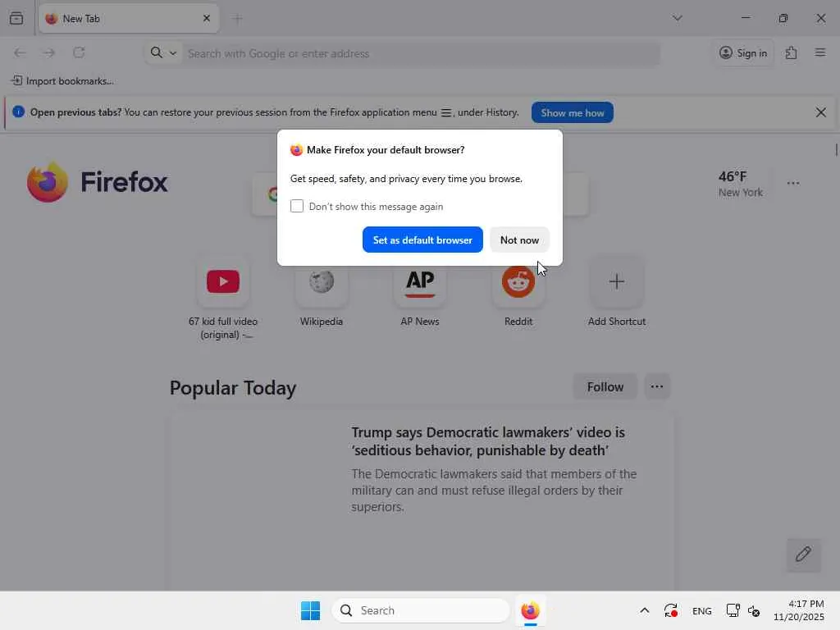The height and width of the screenshot is (630, 840).
Task: Open the Firefox View tab icon
Action: tap(16, 18)
